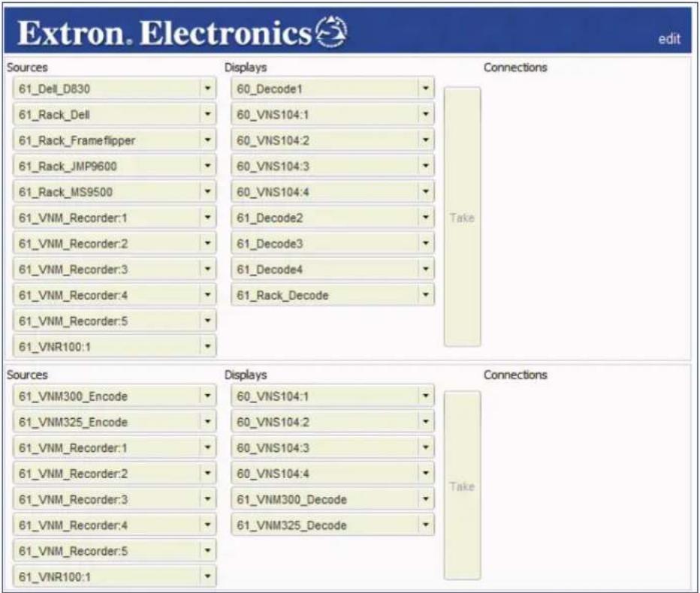This screenshot has height=593, width=700.
Task: Select 61_VNM_Recorder:4 in the upper Sources list
Action: point(114,295)
